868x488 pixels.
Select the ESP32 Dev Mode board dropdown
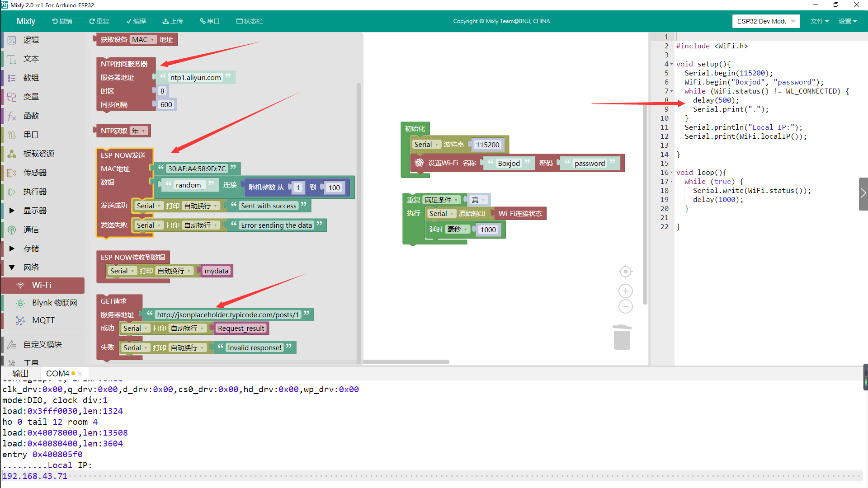pyautogui.click(x=764, y=21)
